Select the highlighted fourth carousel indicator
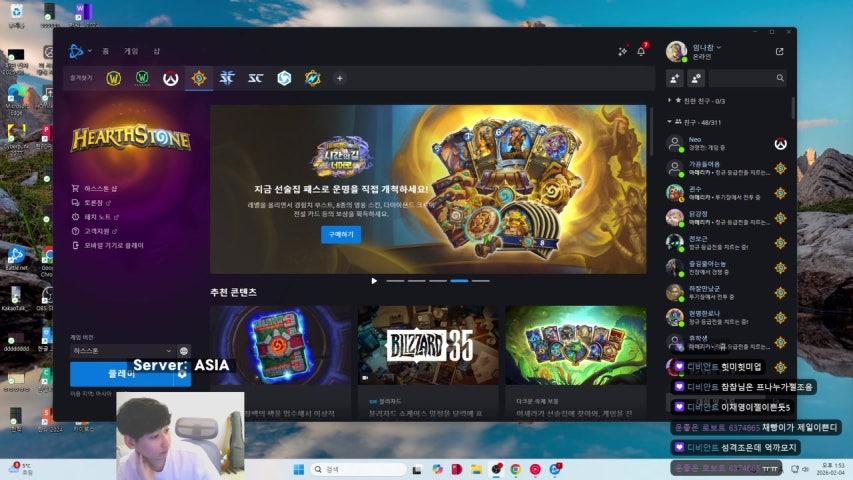This screenshot has width=853, height=480. 459,281
